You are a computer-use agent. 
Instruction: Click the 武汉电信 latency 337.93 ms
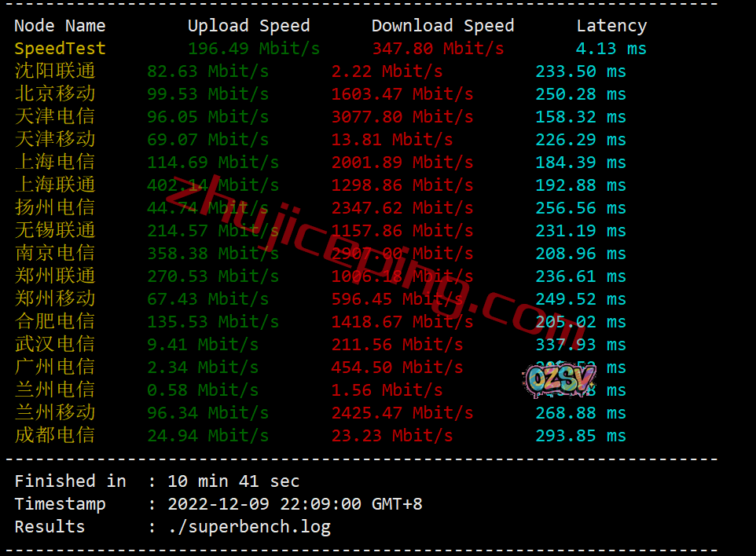[x=581, y=345]
